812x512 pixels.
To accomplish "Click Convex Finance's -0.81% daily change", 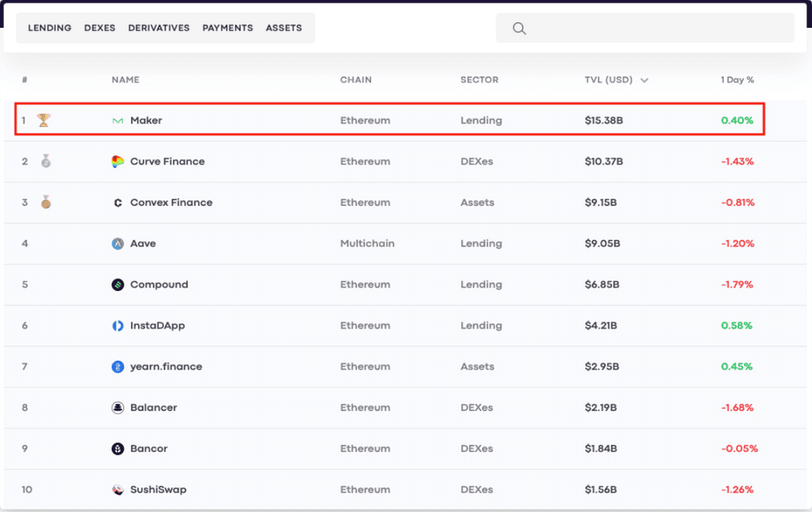I will [738, 202].
